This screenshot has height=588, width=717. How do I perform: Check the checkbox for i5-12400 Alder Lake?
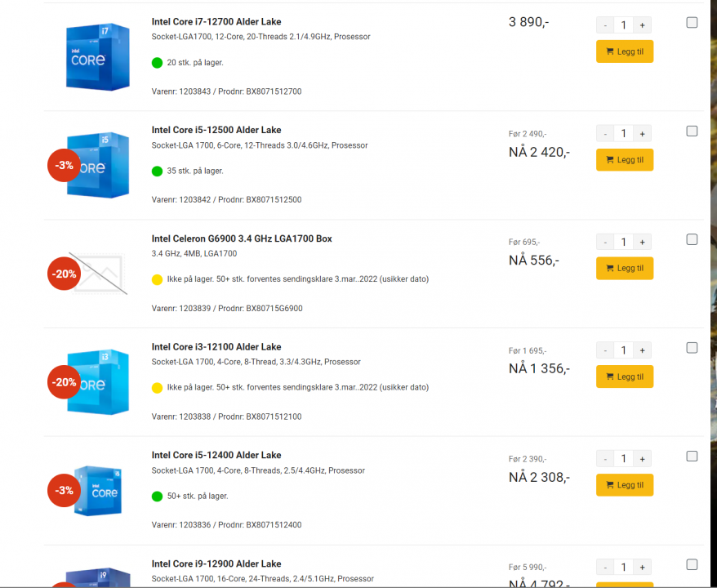[692, 456]
